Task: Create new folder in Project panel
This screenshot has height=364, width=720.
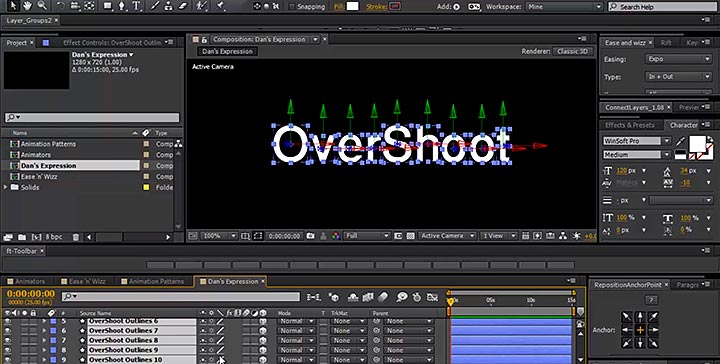Action: coord(22,237)
